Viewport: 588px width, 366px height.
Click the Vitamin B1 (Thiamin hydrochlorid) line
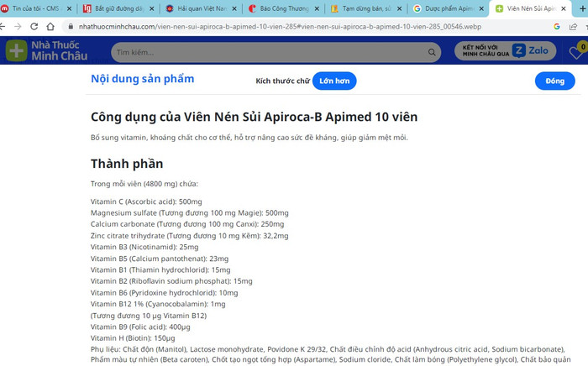[x=160, y=269]
